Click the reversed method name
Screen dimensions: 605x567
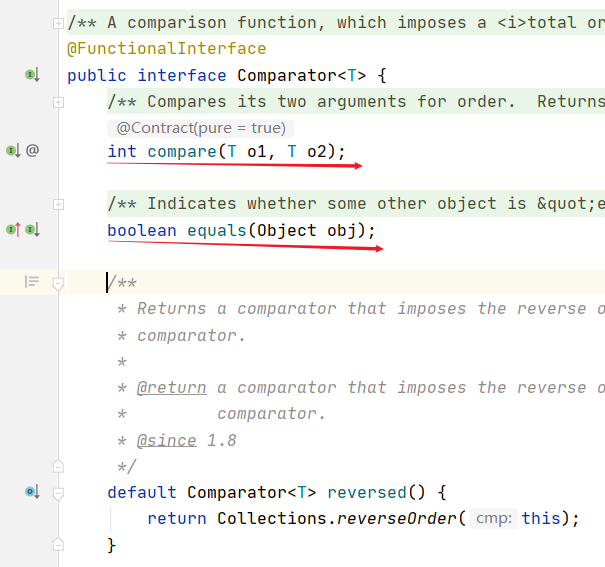click(x=367, y=493)
